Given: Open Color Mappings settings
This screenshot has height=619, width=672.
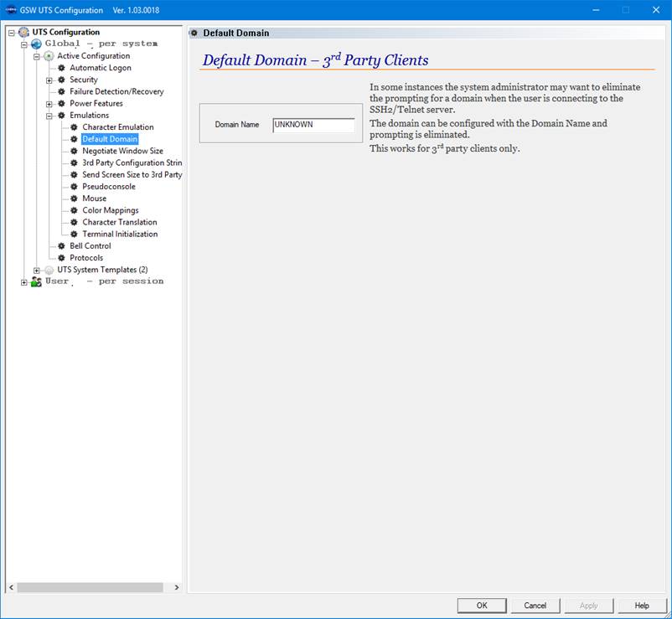Looking at the screenshot, I should pos(111,210).
